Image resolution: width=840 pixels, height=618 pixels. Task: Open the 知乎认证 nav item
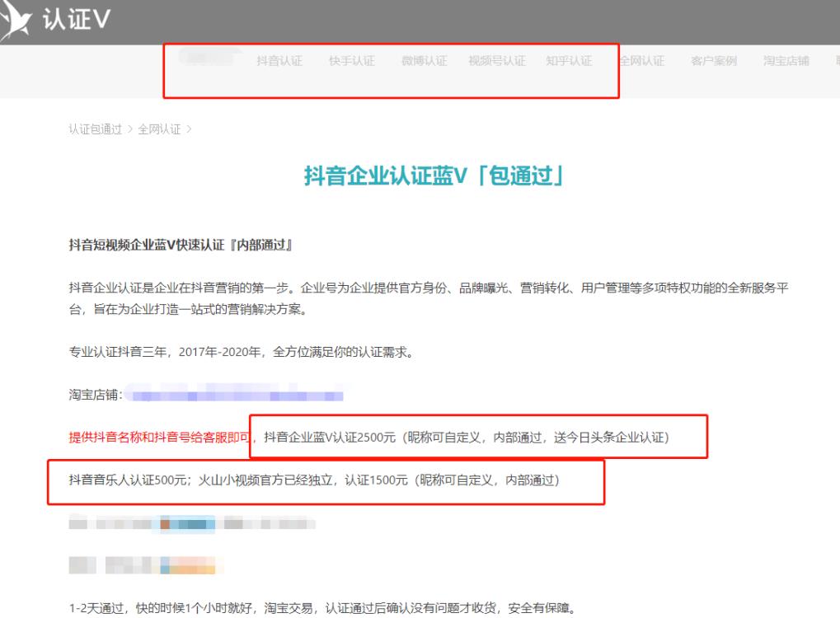click(569, 60)
